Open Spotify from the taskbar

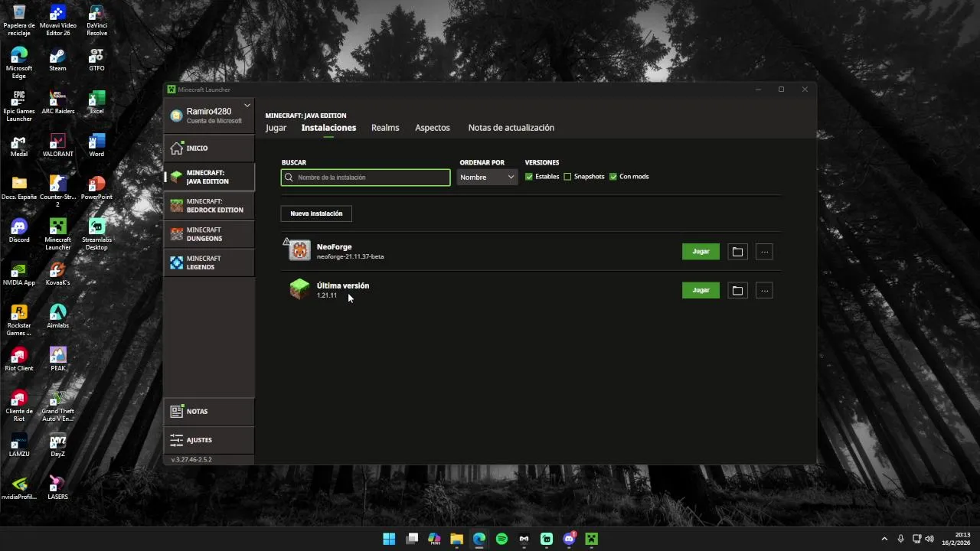click(501, 539)
